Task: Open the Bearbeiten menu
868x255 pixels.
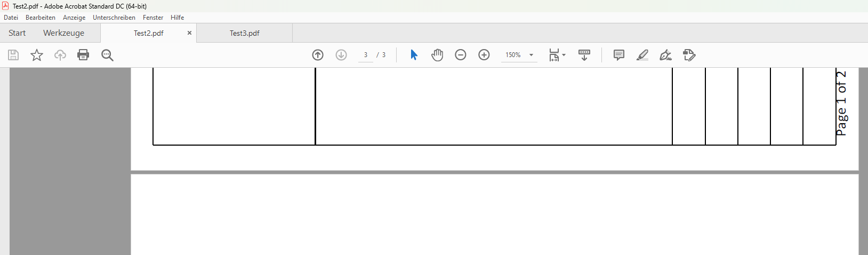Action: pos(41,18)
